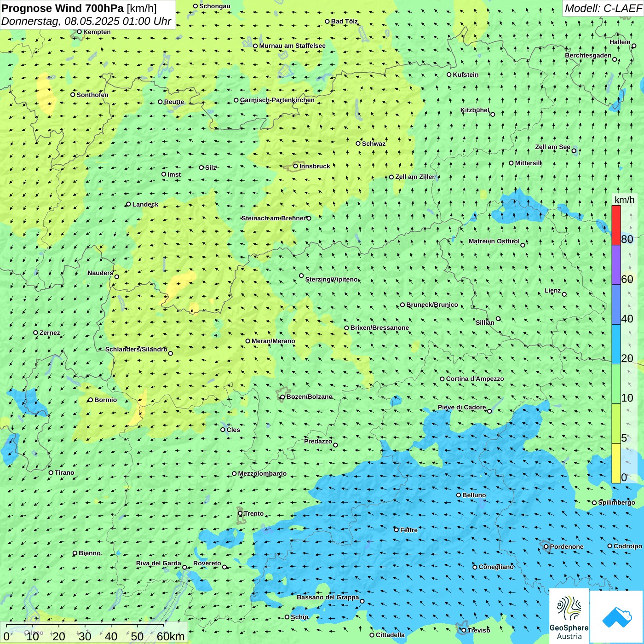This screenshot has width=644, height=644.
Task: Pick the red swatch in the wind legend
Action: tap(616, 225)
